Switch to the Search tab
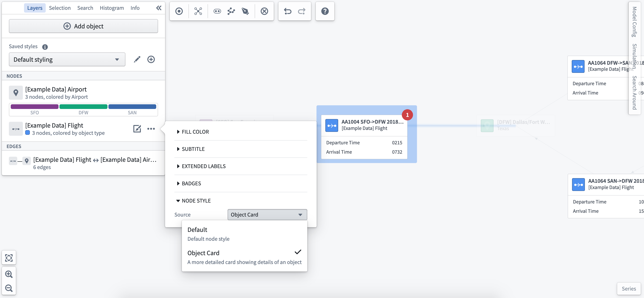 85,8
